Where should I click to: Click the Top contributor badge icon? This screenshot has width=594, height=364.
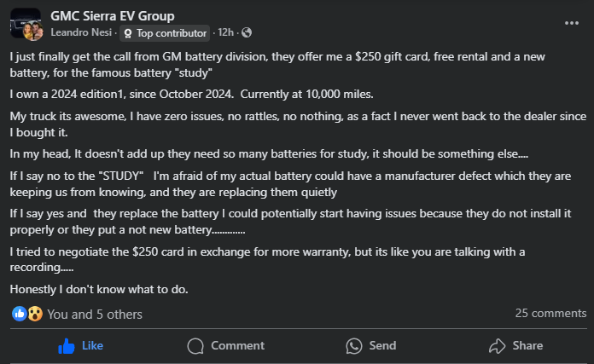[x=128, y=33]
